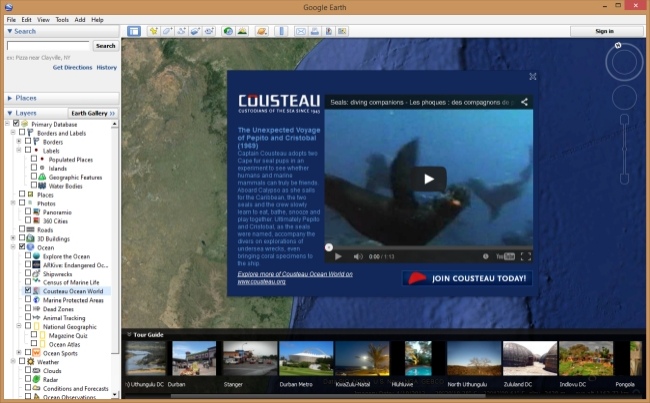This screenshot has height=403, width=650.
Task: Collapse the National Geographic node
Action: point(19,326)
